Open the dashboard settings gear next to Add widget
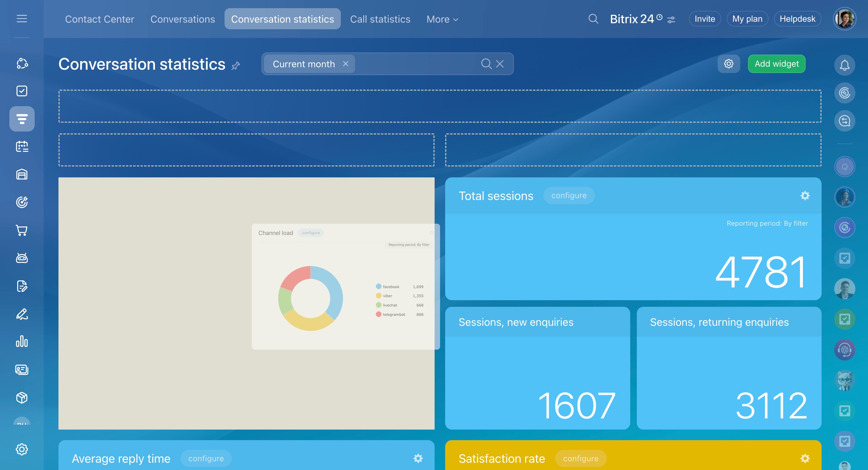Viewport: 868px width, 470px height. point(728,64)
